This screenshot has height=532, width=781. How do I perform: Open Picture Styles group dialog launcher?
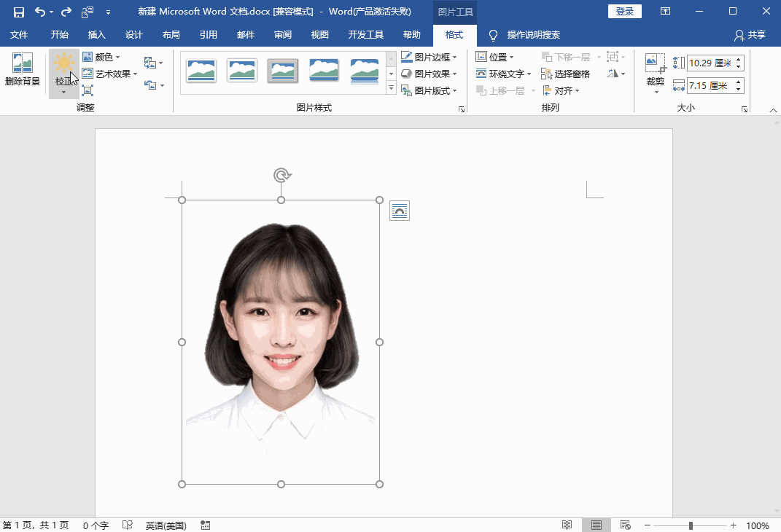click(x=462, y=109)
